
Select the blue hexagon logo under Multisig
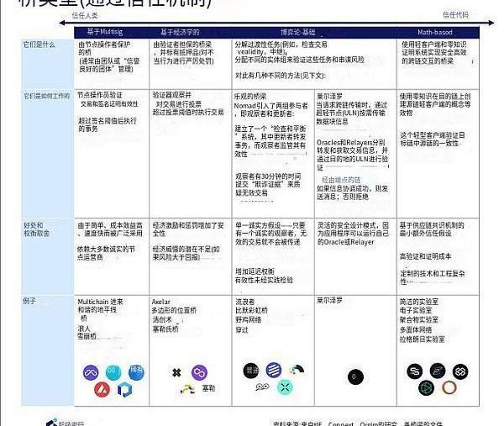pyautogui.click(x=123, y=389)
